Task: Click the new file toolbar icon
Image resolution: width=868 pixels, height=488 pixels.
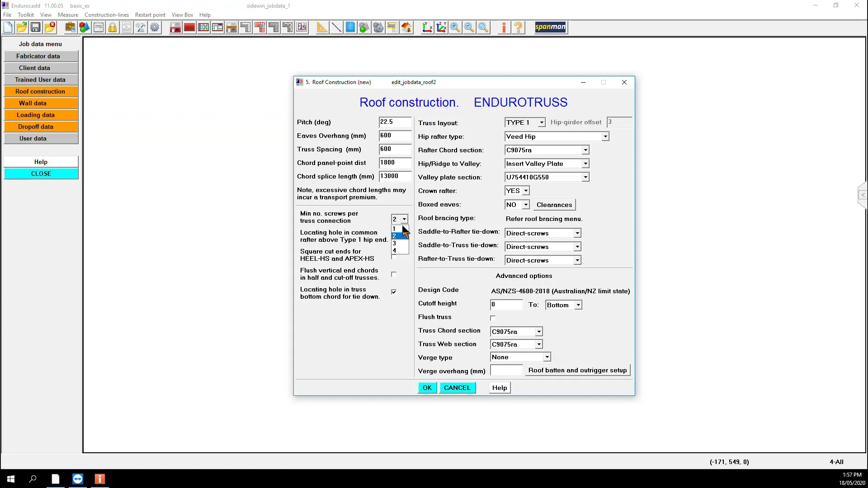Action: point(8,28)
